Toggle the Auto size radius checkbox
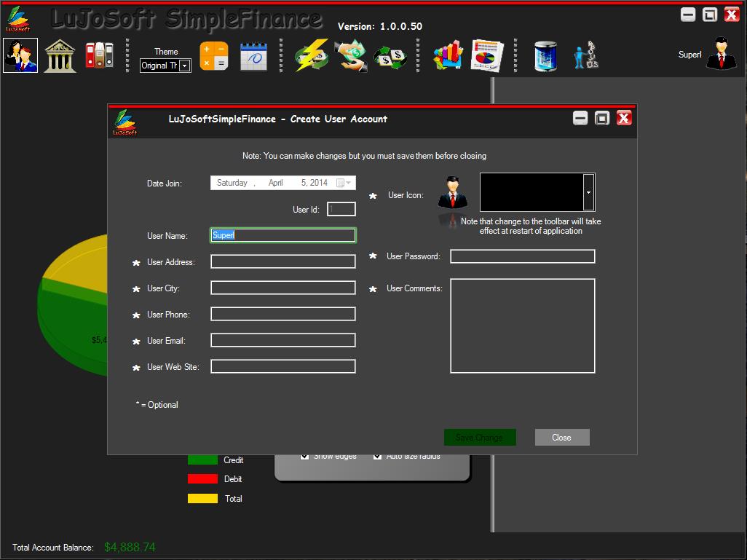The height and width of the screenshot is (560, 747). (x=377, y=456)
